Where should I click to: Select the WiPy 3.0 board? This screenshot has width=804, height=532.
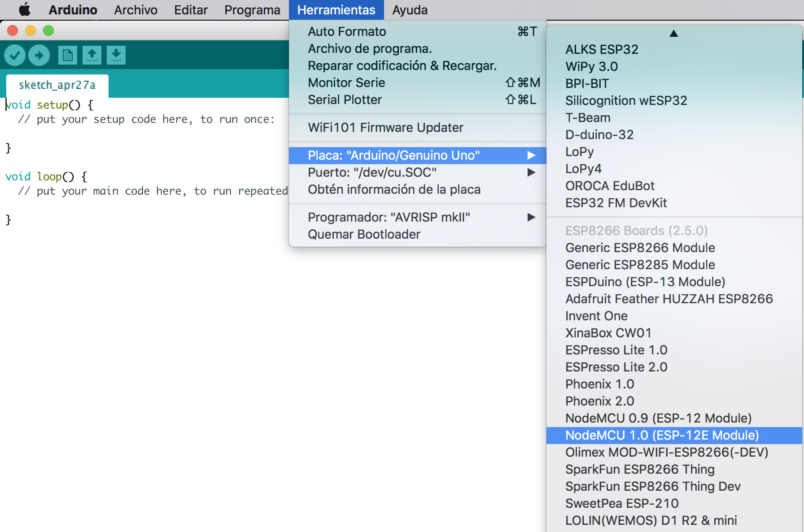[x=674, y=66]
